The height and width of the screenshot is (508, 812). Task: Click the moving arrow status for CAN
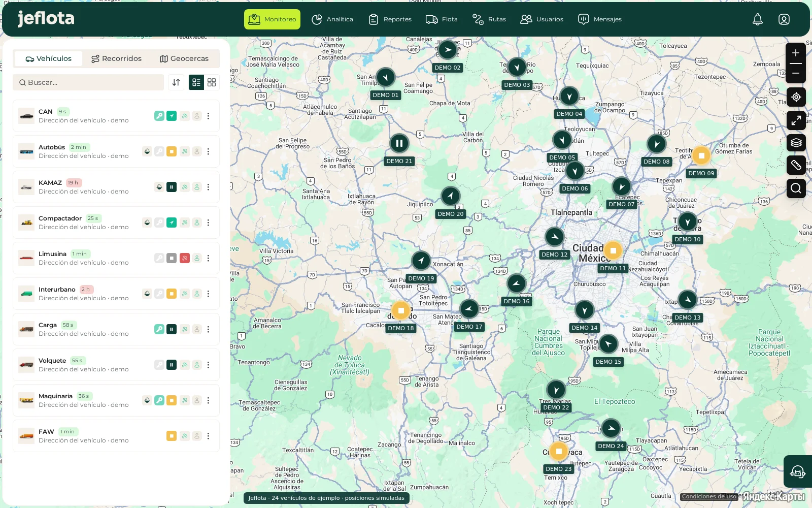click(x=172, y=116)
